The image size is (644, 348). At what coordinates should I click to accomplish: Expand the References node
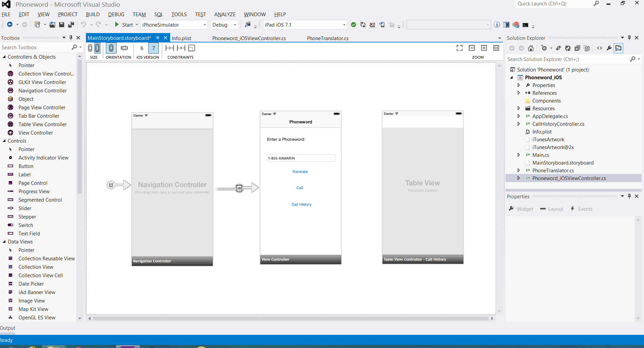tap(519, 93)
